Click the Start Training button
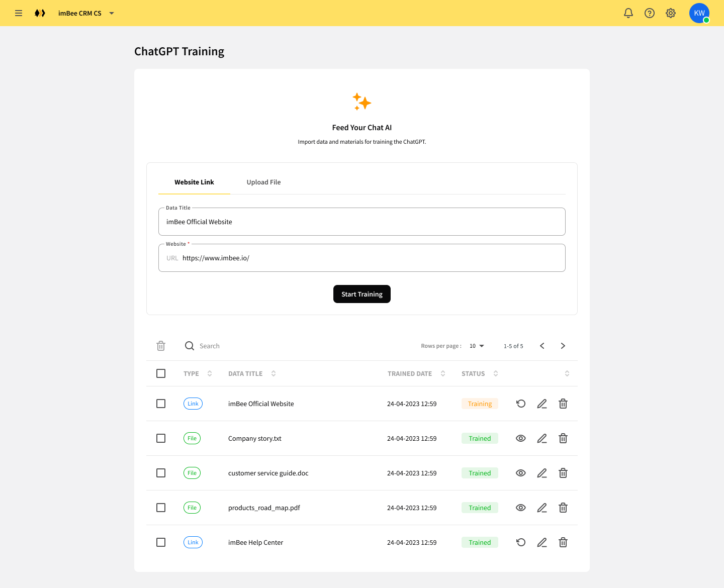724x588 pixels. (x=362, y=294)
